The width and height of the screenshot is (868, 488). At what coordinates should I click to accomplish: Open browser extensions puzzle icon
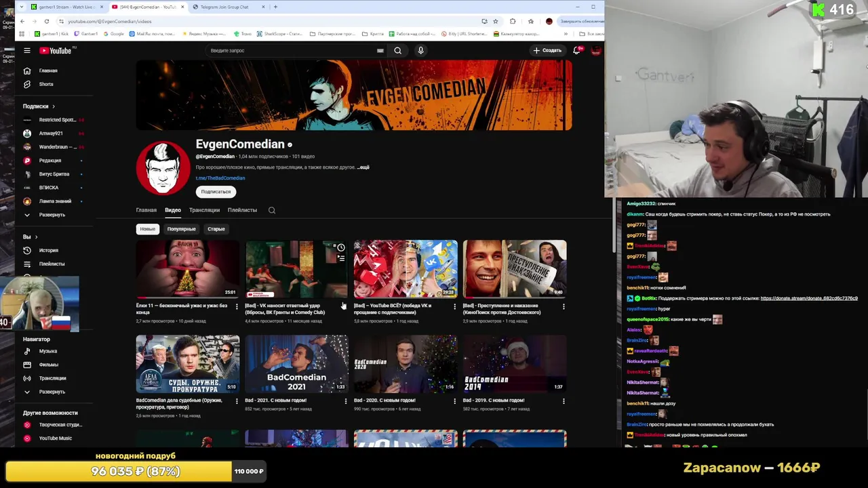pos(513,21)
